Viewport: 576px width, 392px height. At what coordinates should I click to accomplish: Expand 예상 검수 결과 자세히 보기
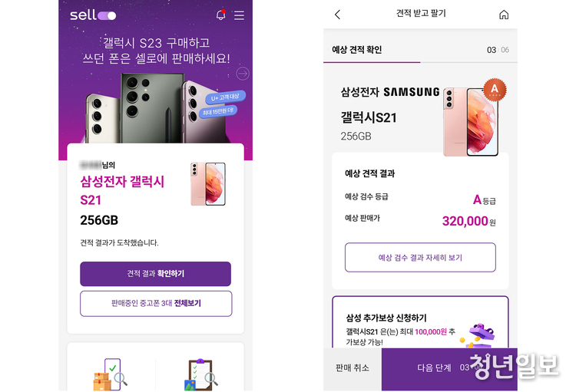pyautogui.click(x=420, y=257)
